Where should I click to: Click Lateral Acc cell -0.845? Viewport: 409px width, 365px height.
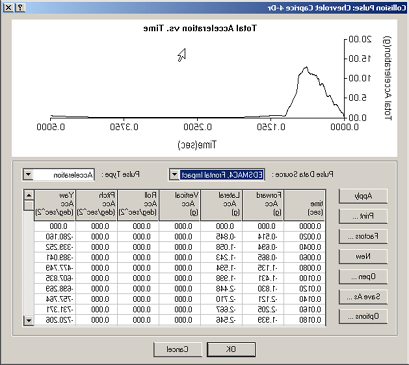pyautogui.click(x=221, y=237)
